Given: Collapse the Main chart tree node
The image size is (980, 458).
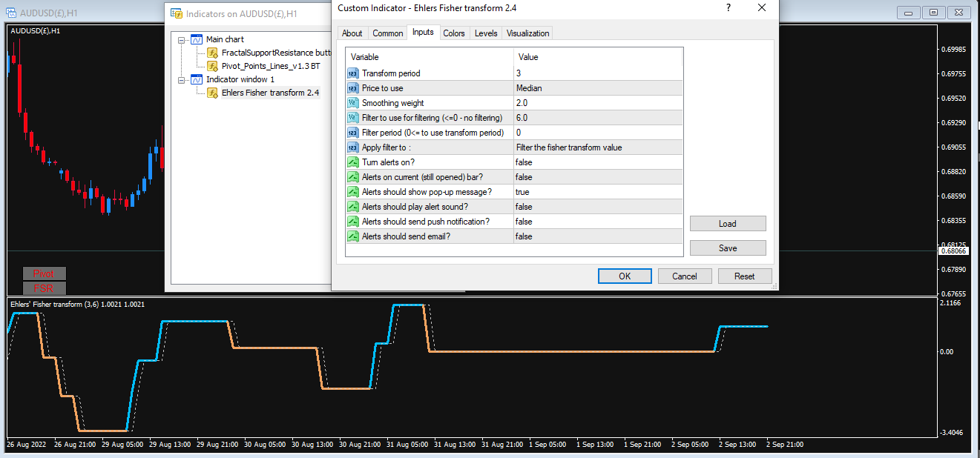Looking at the screenshot, I should click(x=181, y=39).
